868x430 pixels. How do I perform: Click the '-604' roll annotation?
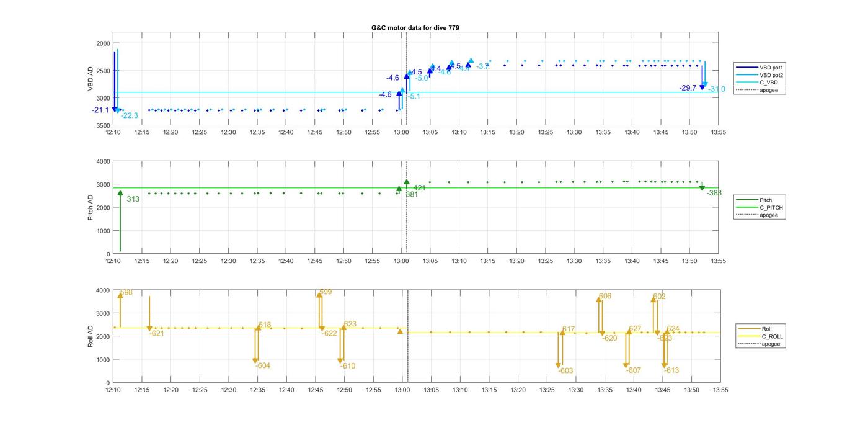pyautogui.click(x=263, y=366)
